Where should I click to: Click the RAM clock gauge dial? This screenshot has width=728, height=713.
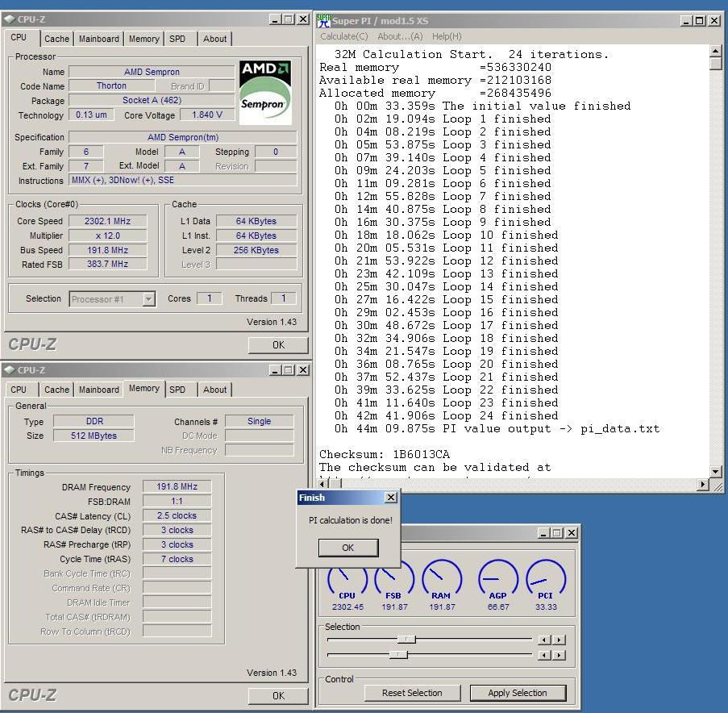coord(442,578)
